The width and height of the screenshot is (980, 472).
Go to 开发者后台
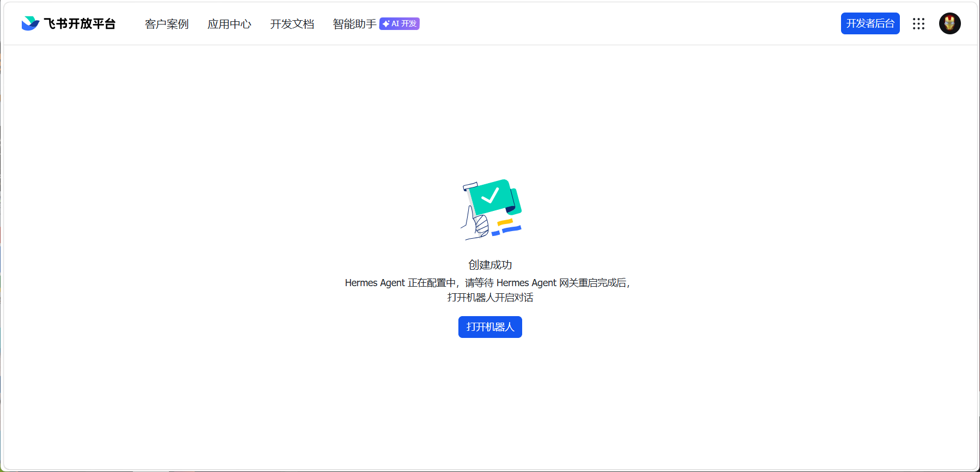(870, 23)
